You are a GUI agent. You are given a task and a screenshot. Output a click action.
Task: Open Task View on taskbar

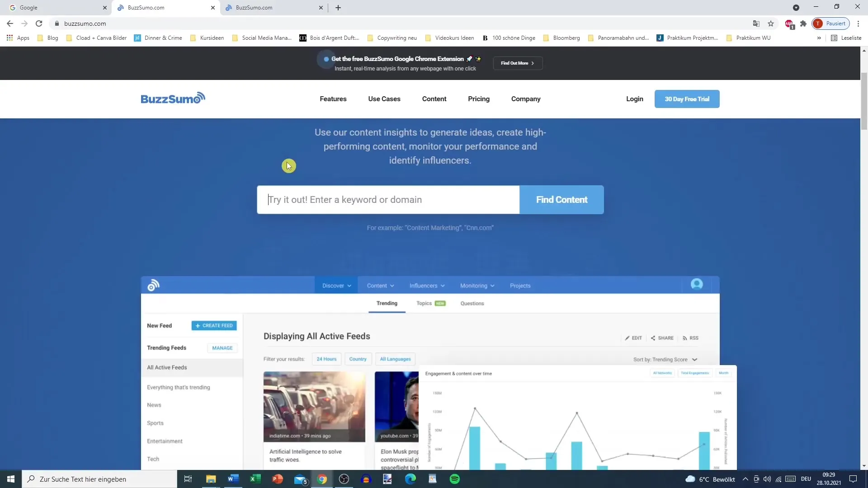click(x=188, y=479)
